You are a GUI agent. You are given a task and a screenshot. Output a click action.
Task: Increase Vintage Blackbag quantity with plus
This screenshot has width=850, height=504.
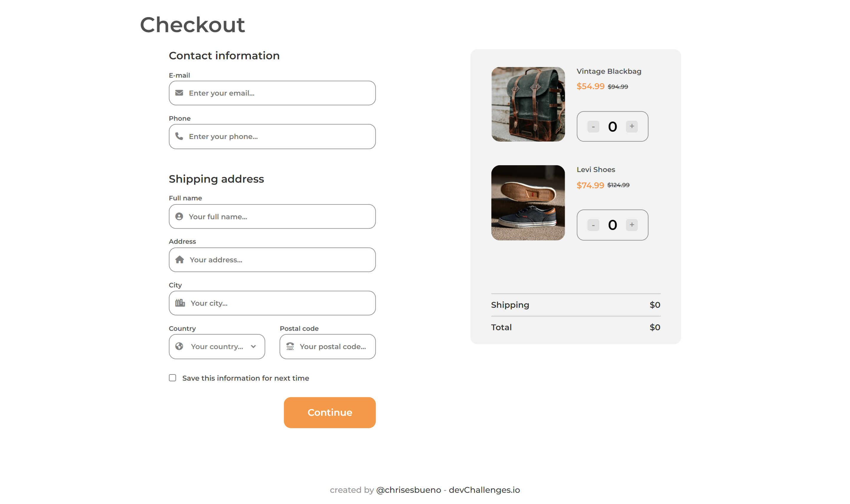pos(632,126)
